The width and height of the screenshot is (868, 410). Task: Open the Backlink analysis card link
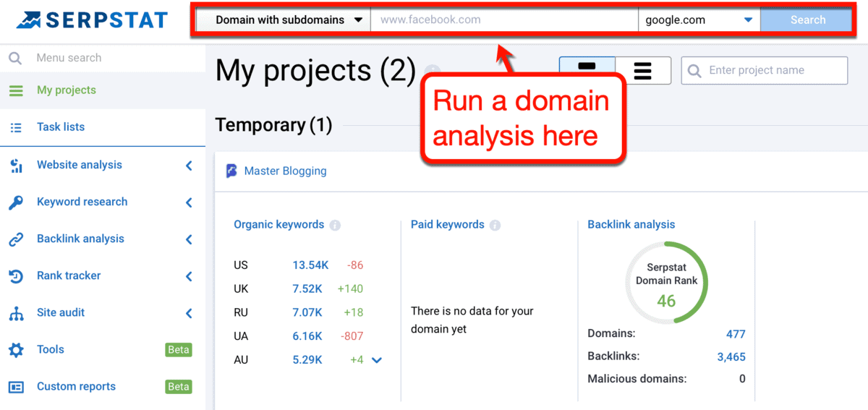tap(631, 225)
